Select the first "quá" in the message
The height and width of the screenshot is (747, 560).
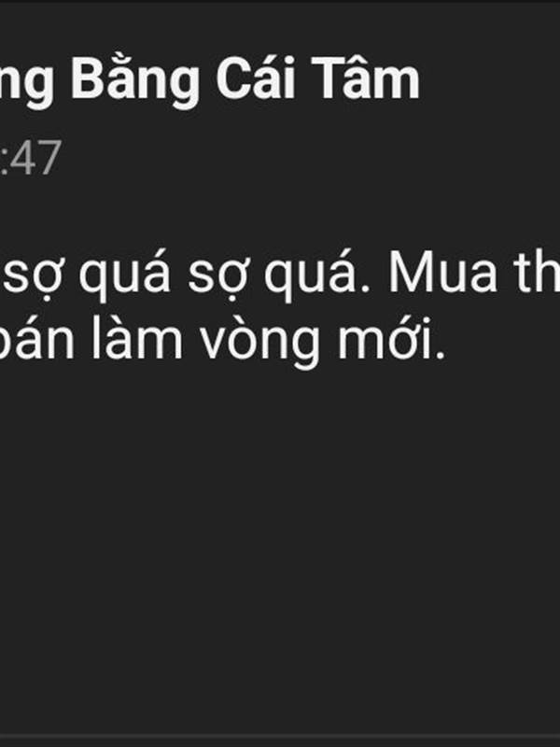[125, 275]
